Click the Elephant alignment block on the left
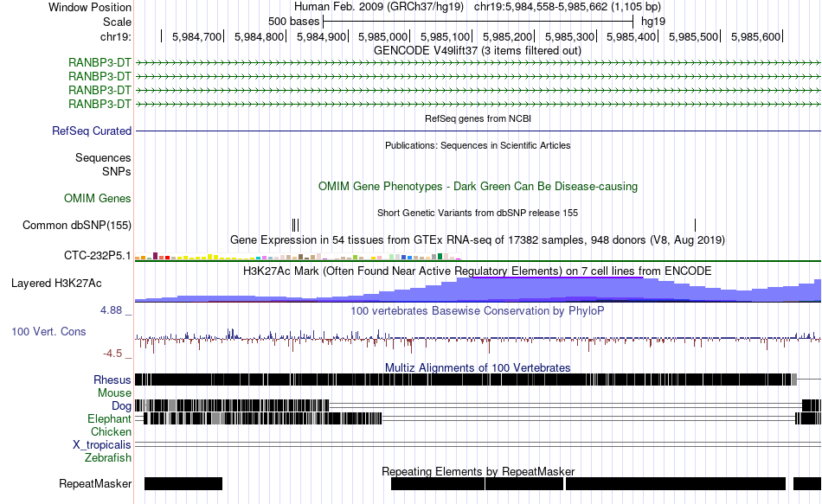 point(263,418)
